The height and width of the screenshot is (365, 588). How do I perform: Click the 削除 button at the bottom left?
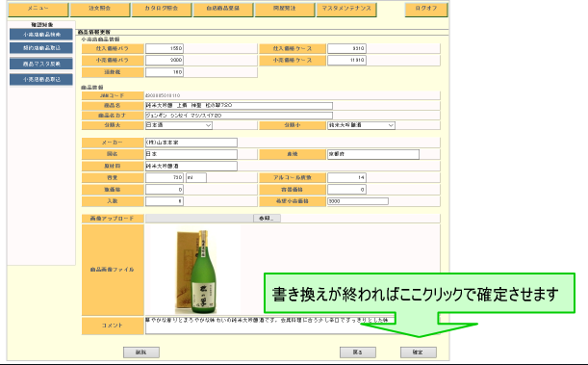click(141, 352)
